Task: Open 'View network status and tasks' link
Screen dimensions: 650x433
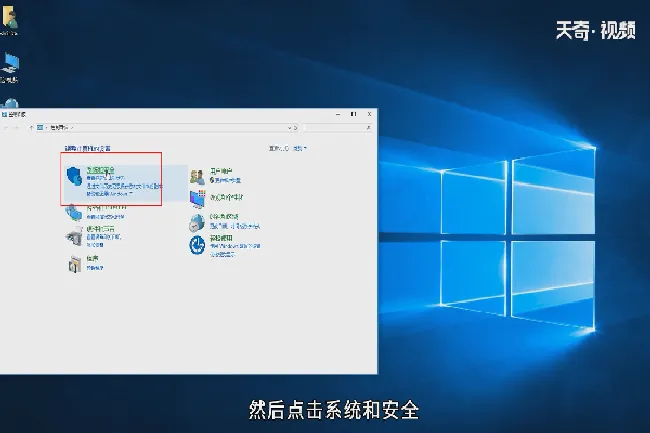Action: [x=105, y=217]
